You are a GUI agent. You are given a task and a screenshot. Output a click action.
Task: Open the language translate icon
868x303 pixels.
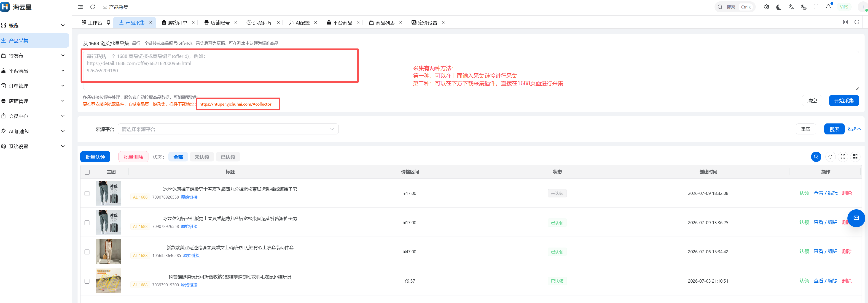tap(791, 7)
